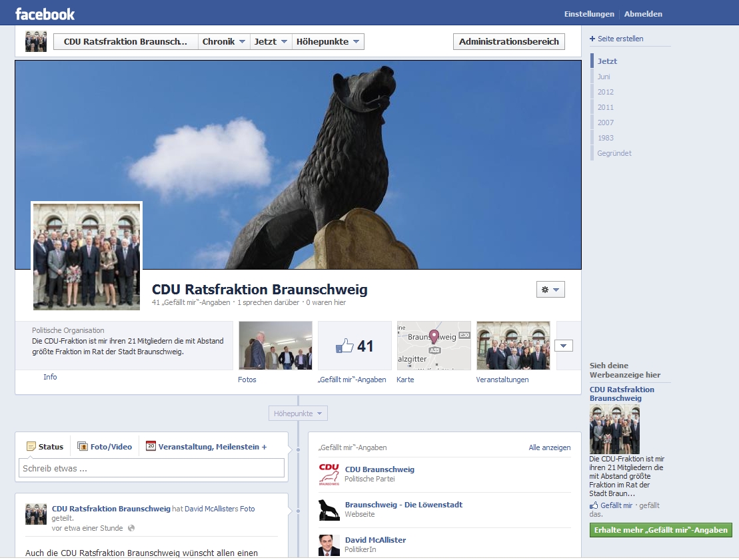Click the Schreib etwas ... input field

pos(151,468)
